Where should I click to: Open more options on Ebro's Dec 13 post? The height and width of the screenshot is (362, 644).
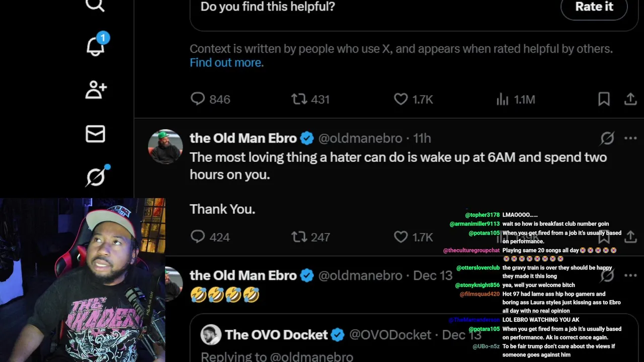pos(630,275)
